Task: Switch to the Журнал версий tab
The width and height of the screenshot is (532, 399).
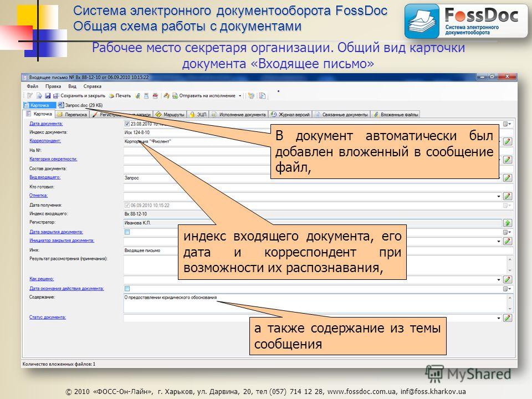Action: pos(291,115)
